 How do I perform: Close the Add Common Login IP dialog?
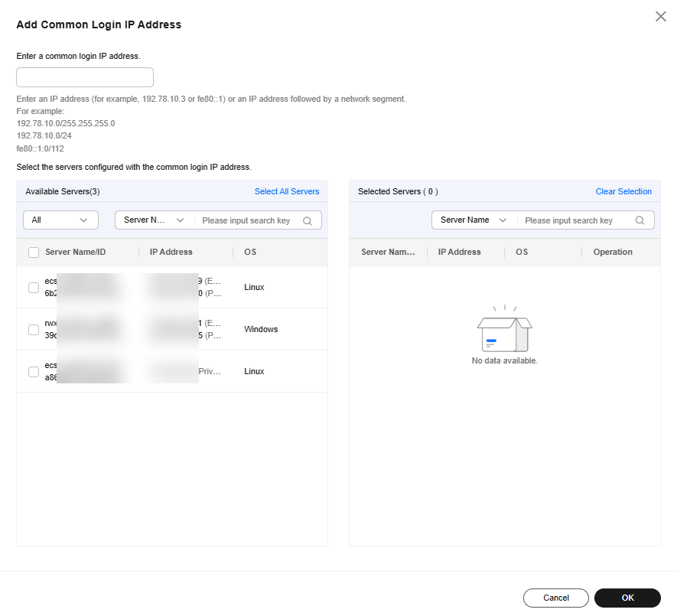(661, 16)
